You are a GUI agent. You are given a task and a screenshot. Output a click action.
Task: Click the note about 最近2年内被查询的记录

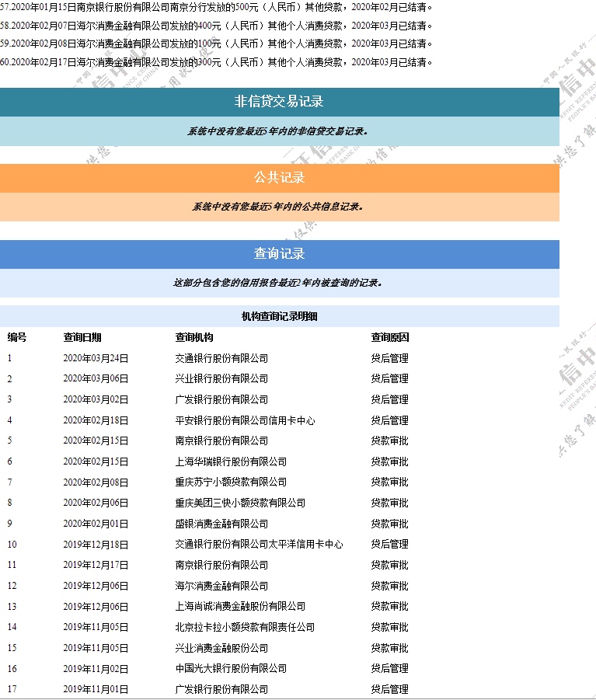pos(277,283)
